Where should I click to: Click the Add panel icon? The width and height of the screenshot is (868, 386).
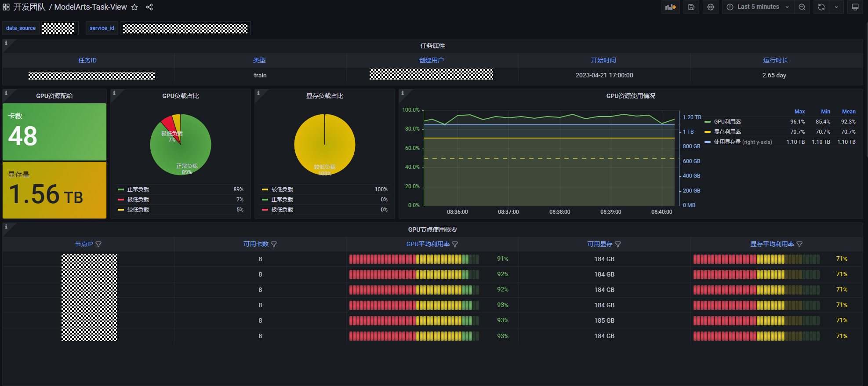coord(670,7)
